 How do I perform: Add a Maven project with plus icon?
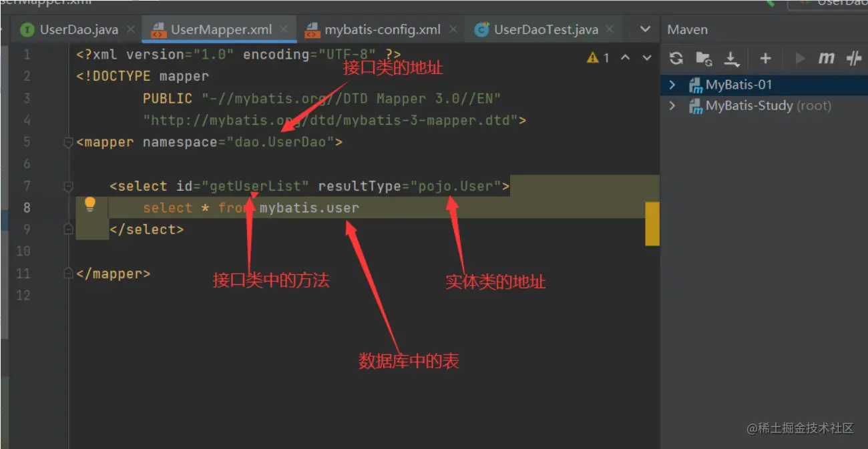click(765, 59)
